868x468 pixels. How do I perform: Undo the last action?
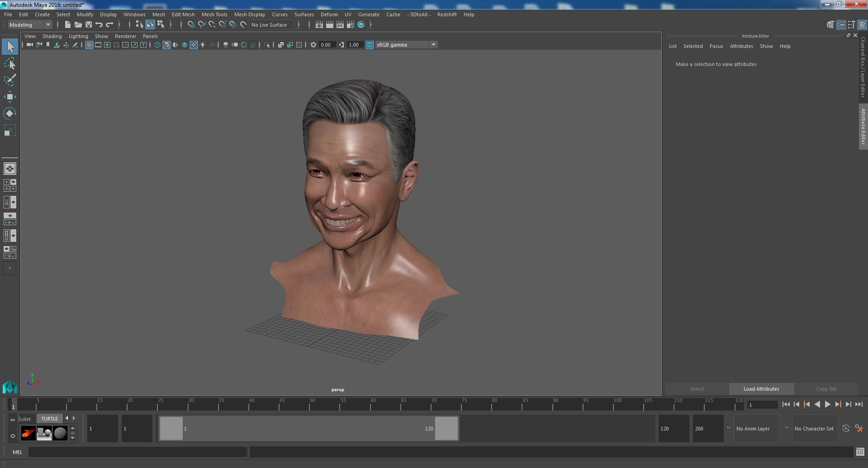click(99, 25)
